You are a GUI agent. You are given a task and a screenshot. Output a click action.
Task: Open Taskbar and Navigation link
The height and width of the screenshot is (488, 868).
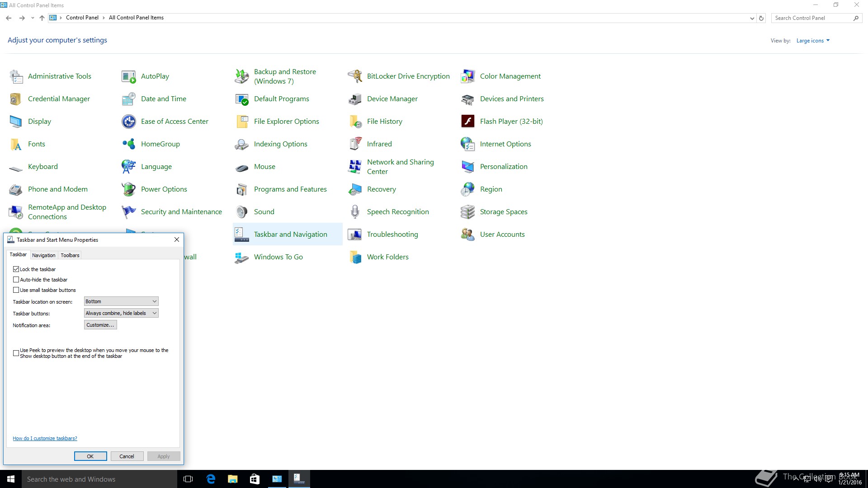291,235
